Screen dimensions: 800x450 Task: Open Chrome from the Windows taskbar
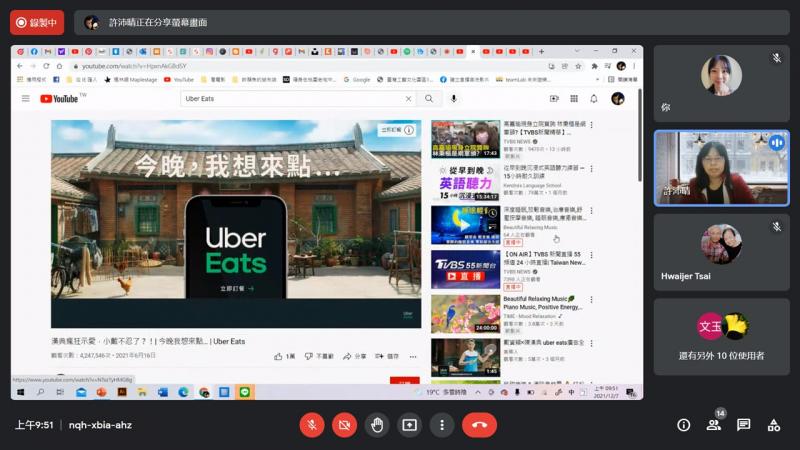[x=204, y=392]
